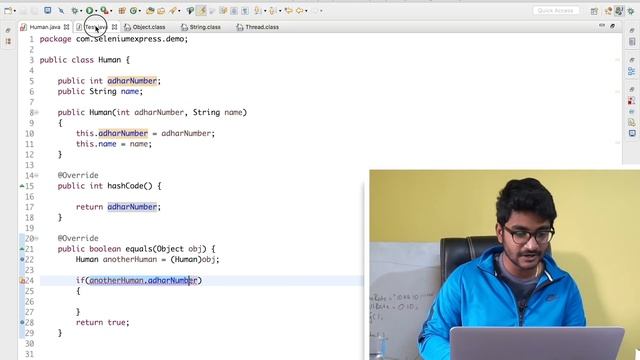The image size is (640, 360).
Task: Open the String.class tab
Action: point(201,27)
